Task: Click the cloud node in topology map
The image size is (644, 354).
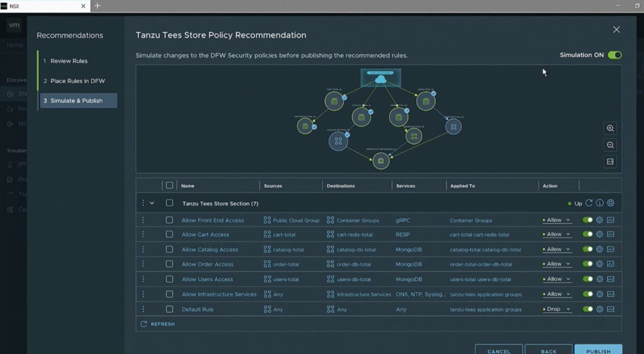Action: coord(380,79)
